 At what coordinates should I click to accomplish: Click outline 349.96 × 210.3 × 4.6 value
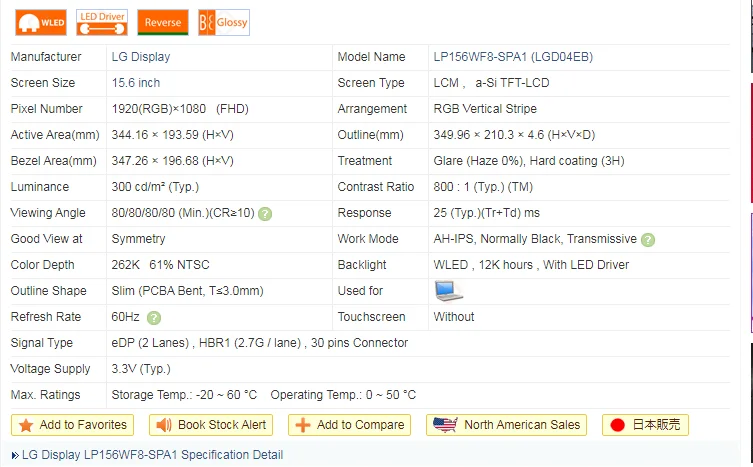pyautogui.click(x=514, y=135)
